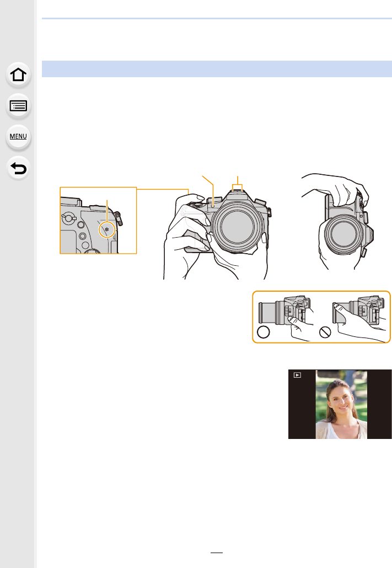Image resolution: width=392 pixels, height=568 pixels.
Task: Click the Home icon in the sidebar
Action: point(18,75)
